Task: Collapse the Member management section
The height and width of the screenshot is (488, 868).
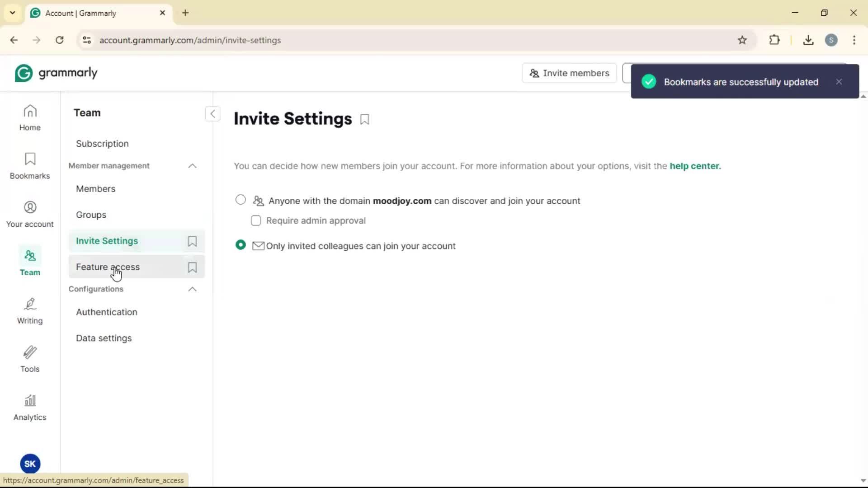Action: pyautogui.click(x=192, y=166)
